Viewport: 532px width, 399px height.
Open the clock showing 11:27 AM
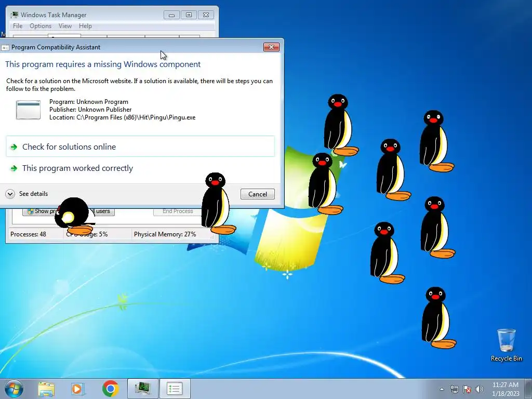click(x=505, y=389)
